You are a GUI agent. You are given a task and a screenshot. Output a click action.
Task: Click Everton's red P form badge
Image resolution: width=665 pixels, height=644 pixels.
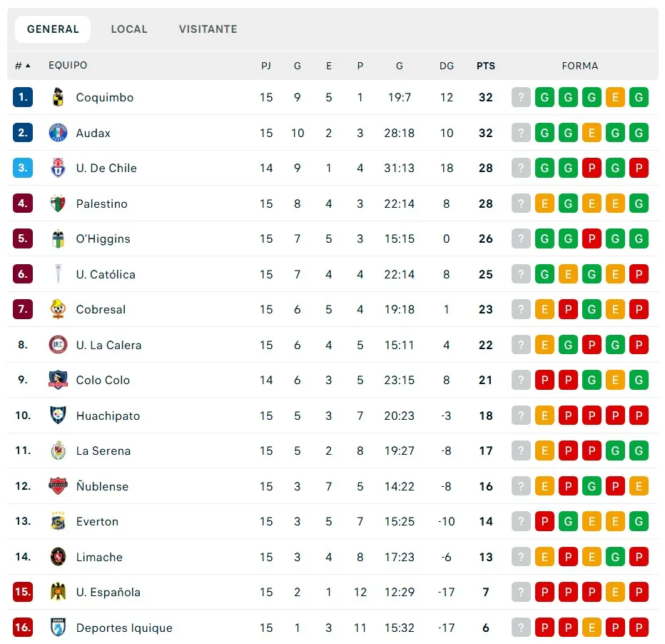tap(544, 521)
